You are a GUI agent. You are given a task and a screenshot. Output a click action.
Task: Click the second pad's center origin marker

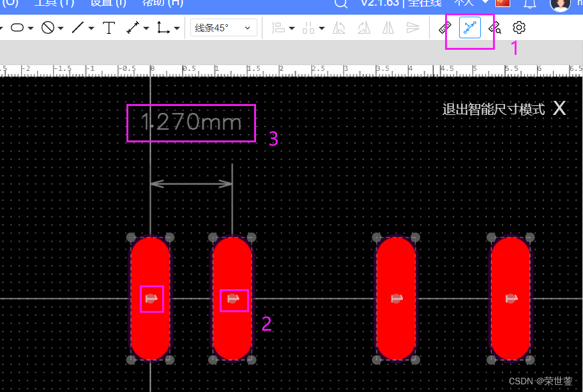point(233,299)
